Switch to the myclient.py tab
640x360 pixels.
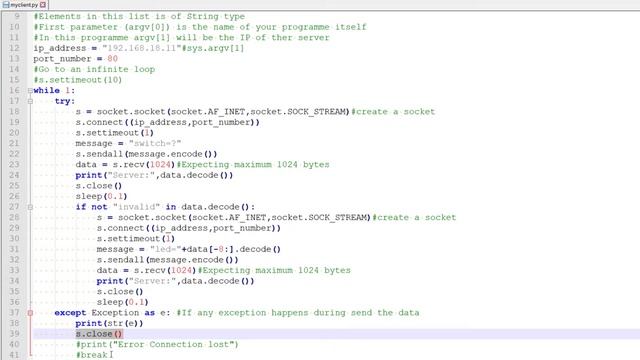[x=24, y=5]
